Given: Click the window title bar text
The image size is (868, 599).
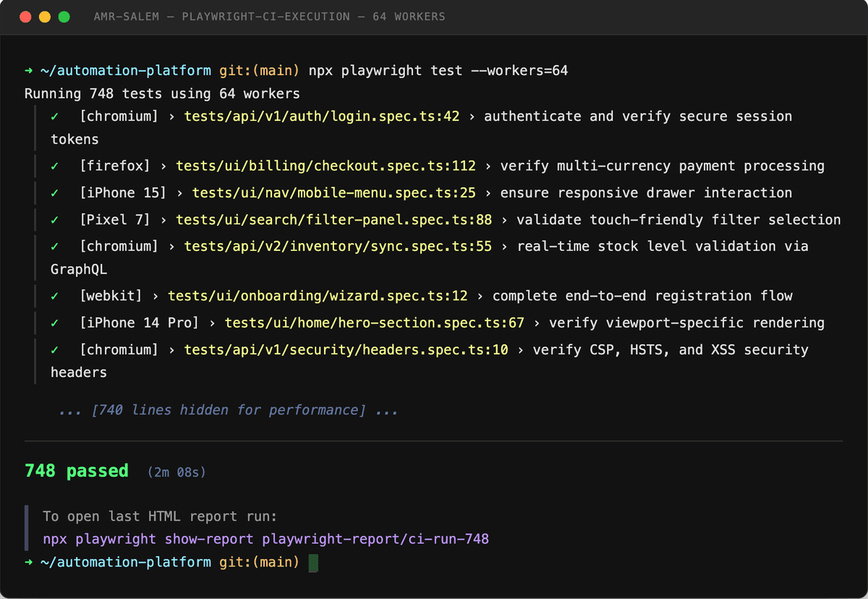Looking at the screenshot, I should point(269,17).
